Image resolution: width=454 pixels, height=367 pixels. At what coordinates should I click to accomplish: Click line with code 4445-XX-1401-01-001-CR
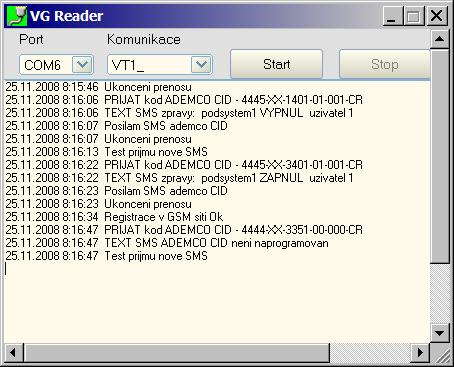click(184, 100)
